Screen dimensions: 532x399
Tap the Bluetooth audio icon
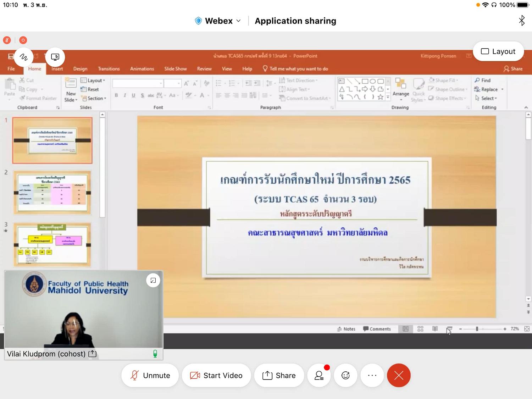pyautogui.click(x=522, y=21)
